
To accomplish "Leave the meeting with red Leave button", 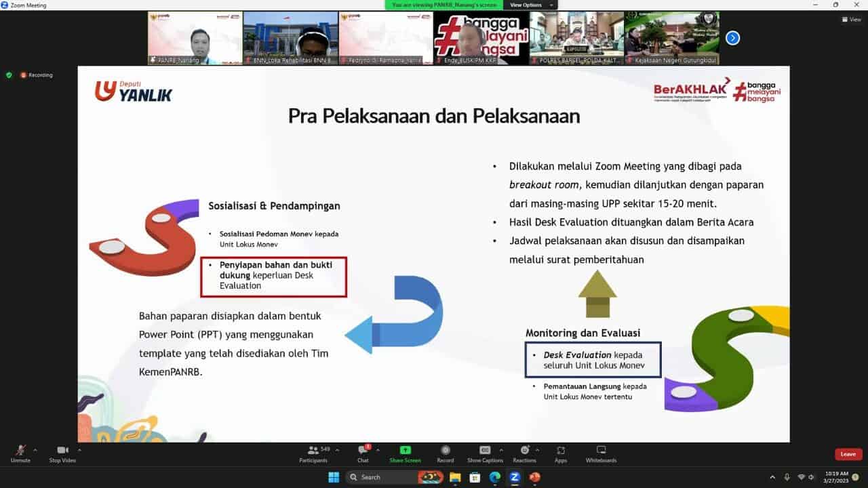I will pos(848,454).
